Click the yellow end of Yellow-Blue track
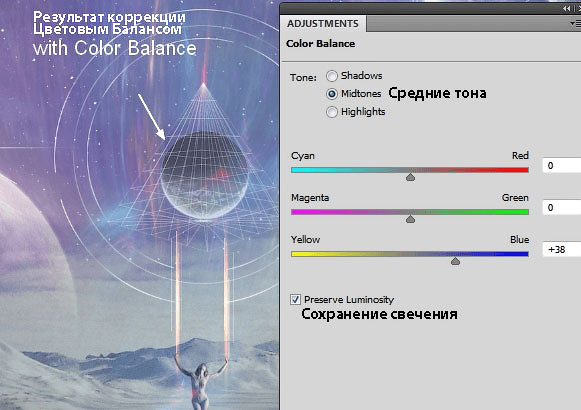 [x=298, y=254]
